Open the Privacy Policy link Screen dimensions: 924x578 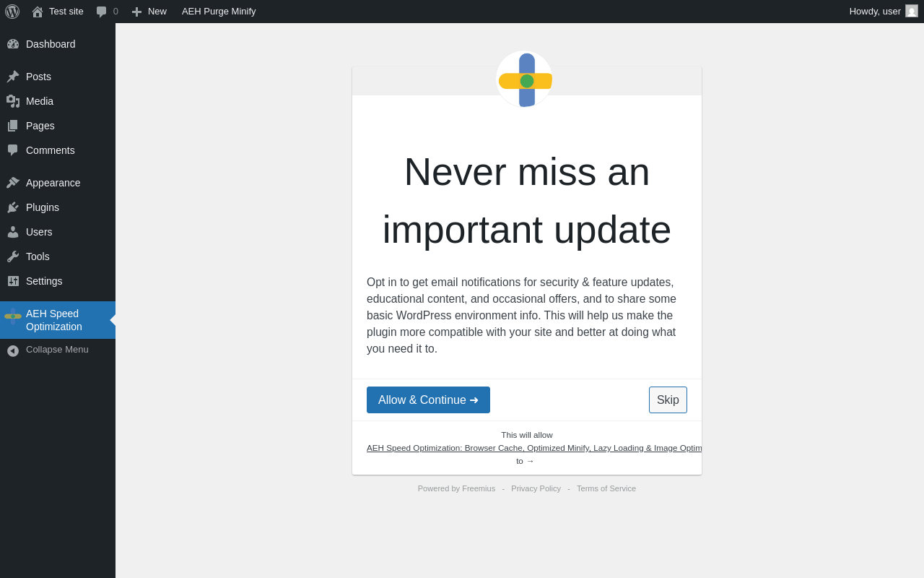coord(536,488)
